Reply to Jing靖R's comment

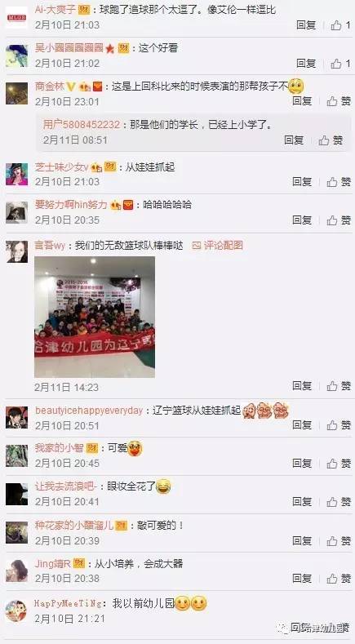point(302,578)
